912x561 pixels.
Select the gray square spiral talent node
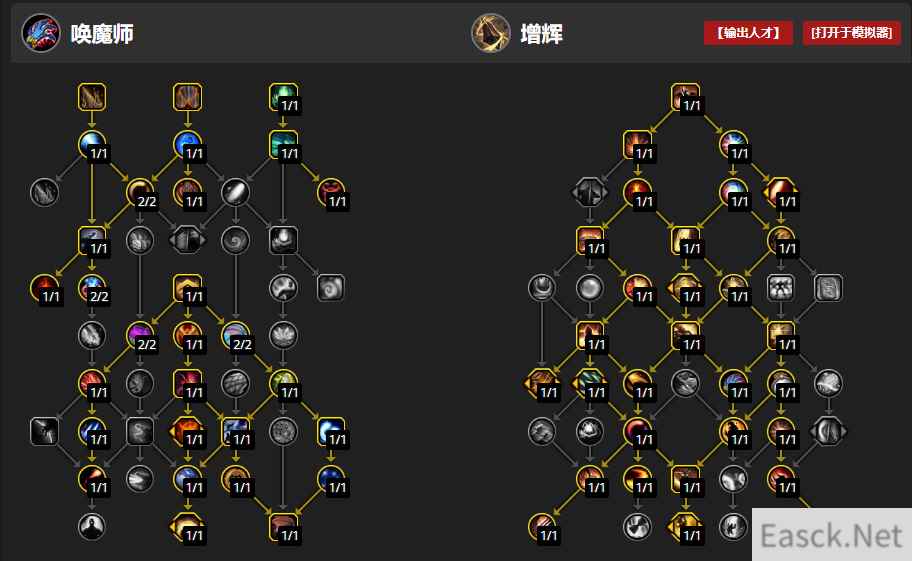click(331, 288)
